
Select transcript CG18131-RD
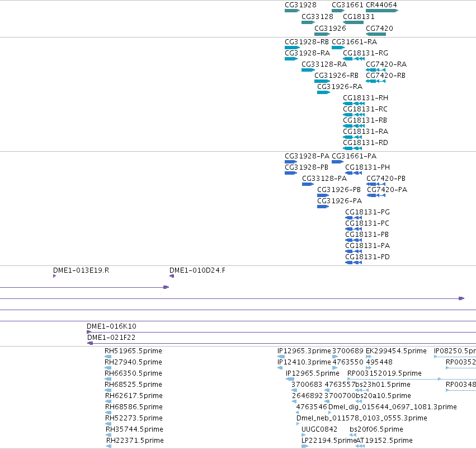352,148
